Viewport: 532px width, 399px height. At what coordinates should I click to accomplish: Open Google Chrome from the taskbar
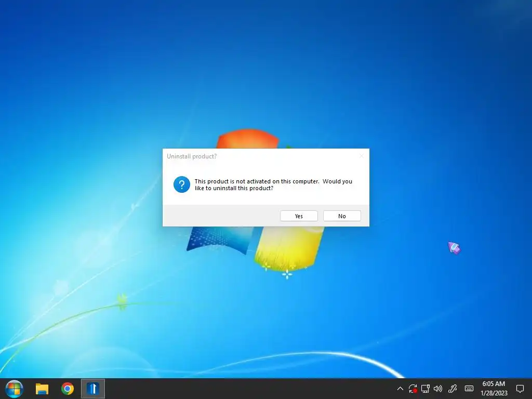[x=68, y=389]
